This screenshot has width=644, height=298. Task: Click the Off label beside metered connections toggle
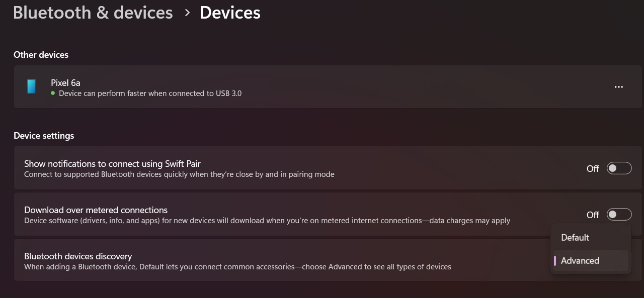[x=593, y=215]
